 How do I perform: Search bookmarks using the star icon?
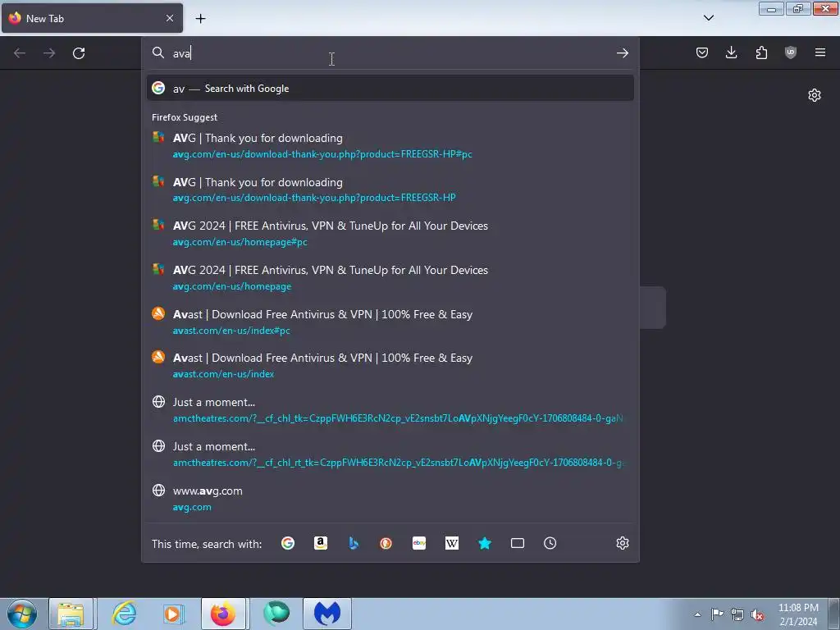click(x=485, y=543)
